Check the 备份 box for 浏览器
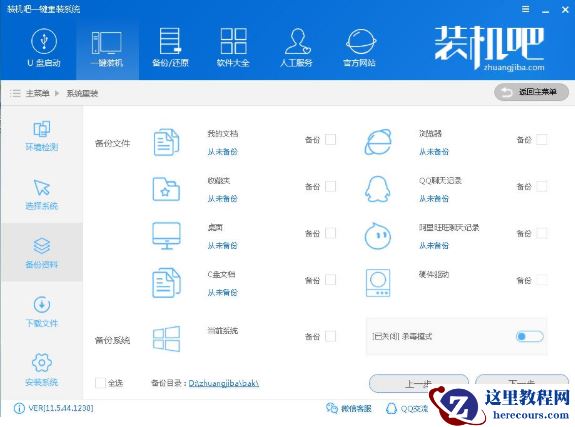 coord(542,140)
